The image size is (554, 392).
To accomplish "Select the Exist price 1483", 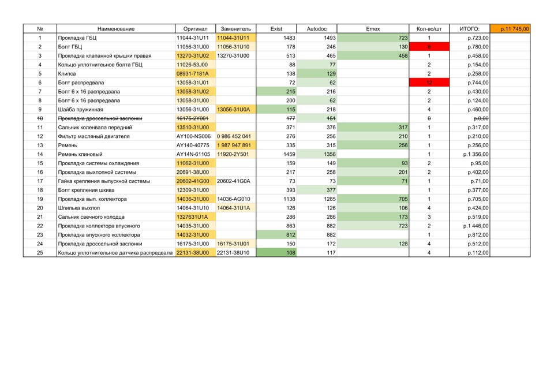I will coord(276,38).
